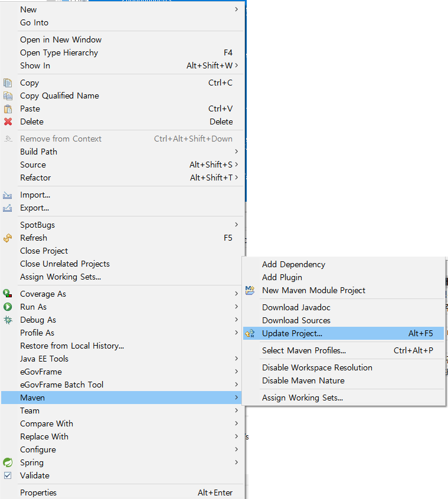Click the Debug As bug icon
Image resolution: width=448 pixels, height=499 pixels.
8,320
